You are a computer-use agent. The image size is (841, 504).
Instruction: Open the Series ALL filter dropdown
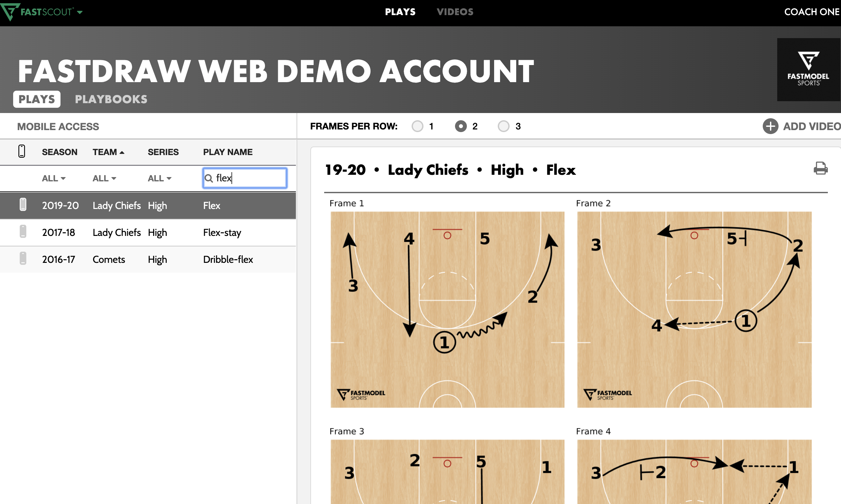[159, 178]
